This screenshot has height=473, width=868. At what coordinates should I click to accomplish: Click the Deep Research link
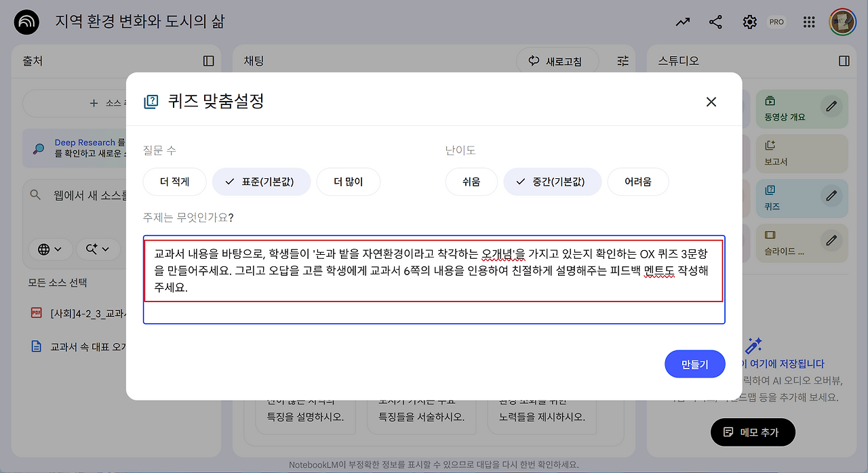(x=85, y=142)
